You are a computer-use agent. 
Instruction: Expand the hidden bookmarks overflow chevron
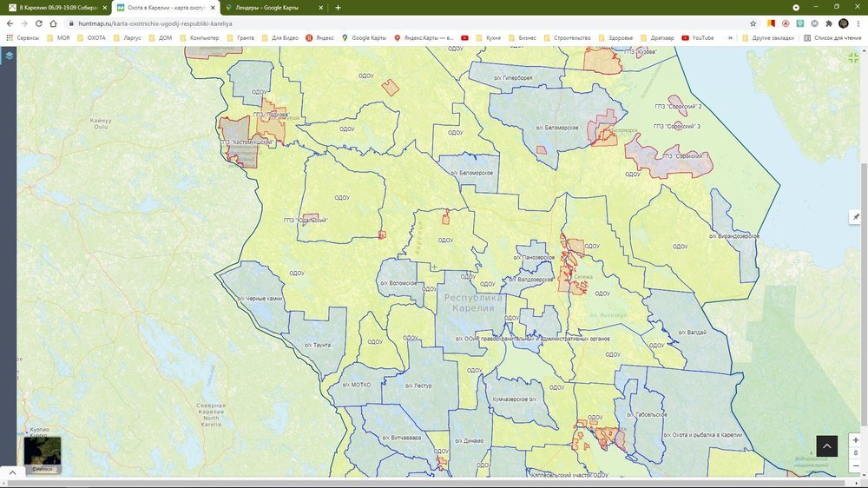[731, 38]
